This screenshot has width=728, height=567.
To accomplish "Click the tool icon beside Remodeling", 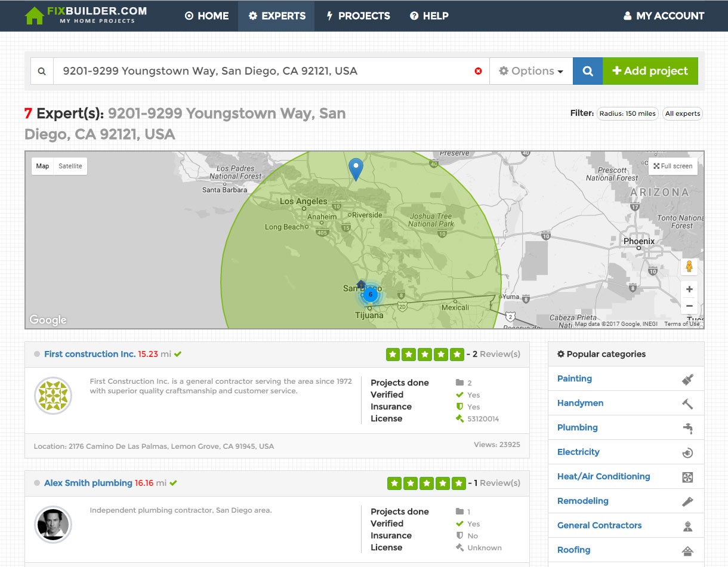I will coord(687,502).
